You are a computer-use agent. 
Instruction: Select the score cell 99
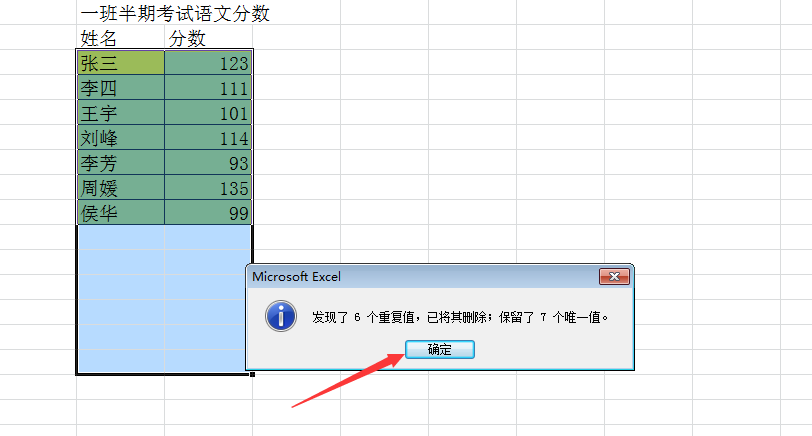coord(208,212)
